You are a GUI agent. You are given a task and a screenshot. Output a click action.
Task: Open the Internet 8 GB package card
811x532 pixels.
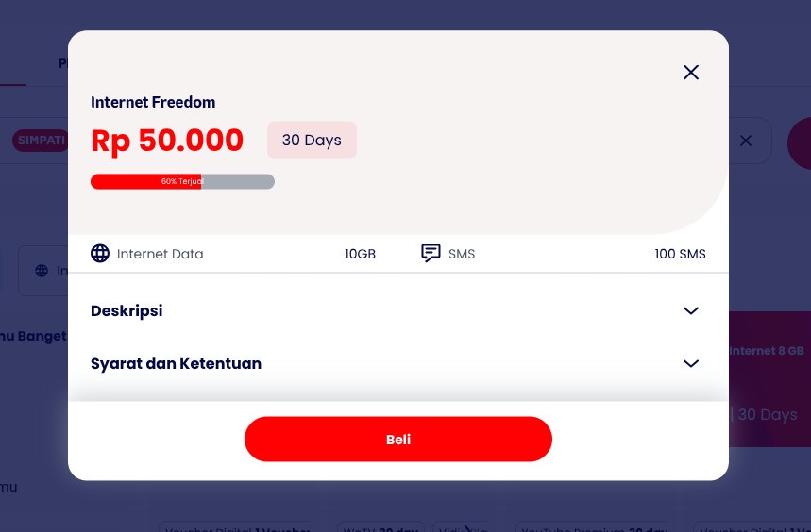tap(769, 377)
